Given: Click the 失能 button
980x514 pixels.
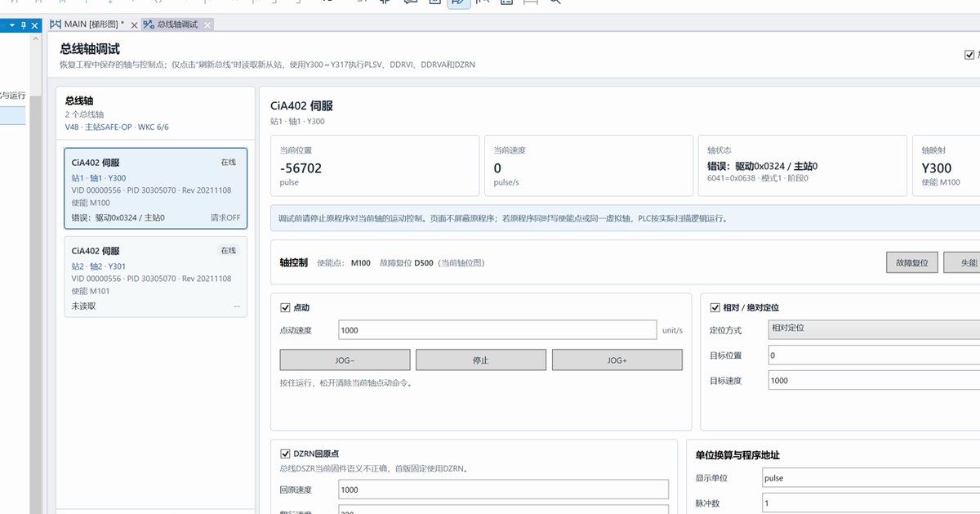Looking at the screenshot, I should click(x=962, y=262).
